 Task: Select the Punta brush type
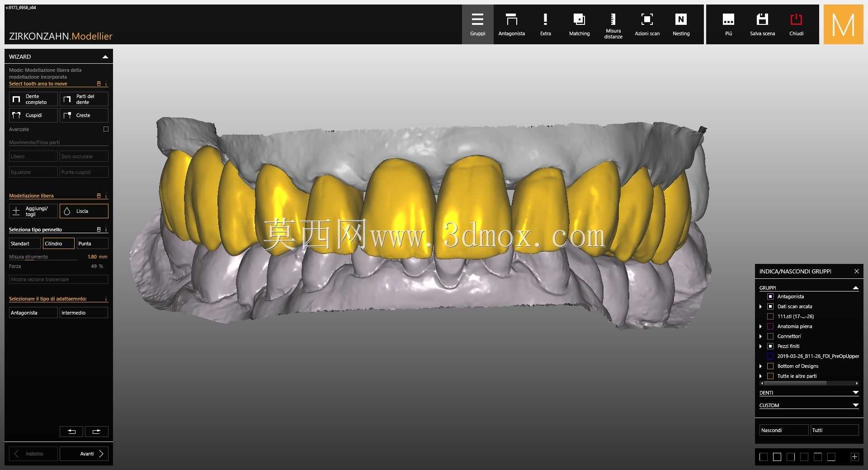pyautogui.click(x=93, y=244)
